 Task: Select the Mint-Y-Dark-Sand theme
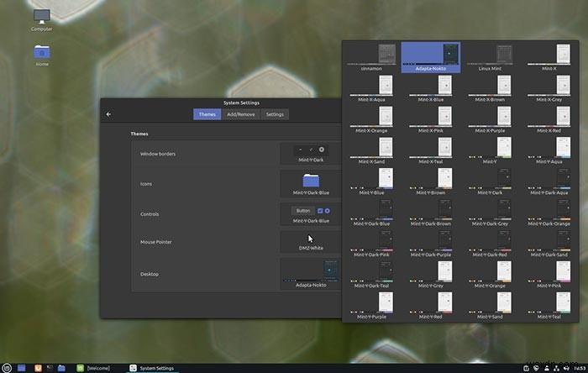tap(549, 244)
